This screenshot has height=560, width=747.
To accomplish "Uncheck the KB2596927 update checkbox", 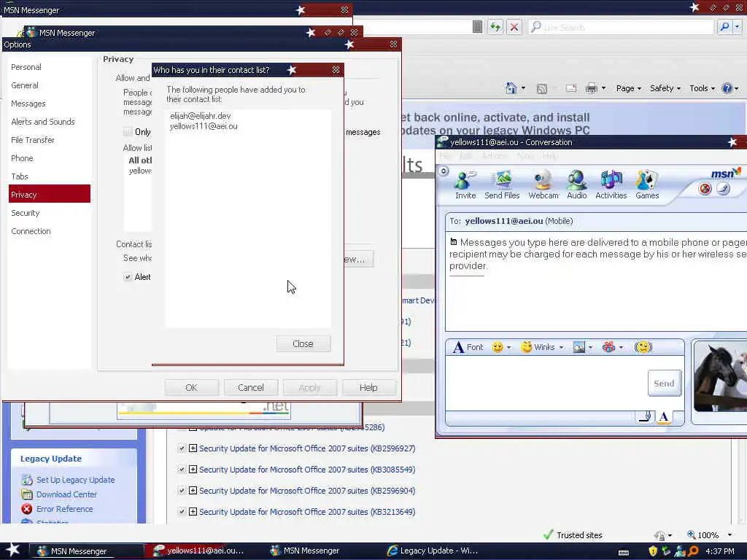I will tap(182, 448).
